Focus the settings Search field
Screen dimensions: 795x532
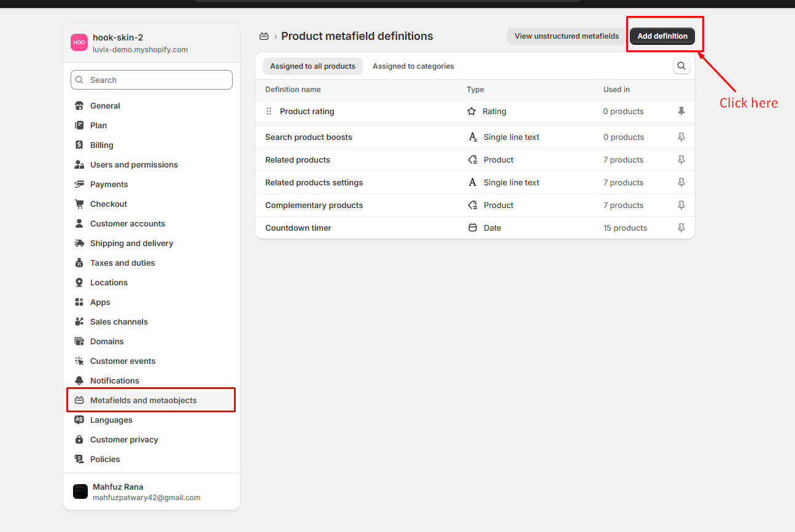point(152,80)
